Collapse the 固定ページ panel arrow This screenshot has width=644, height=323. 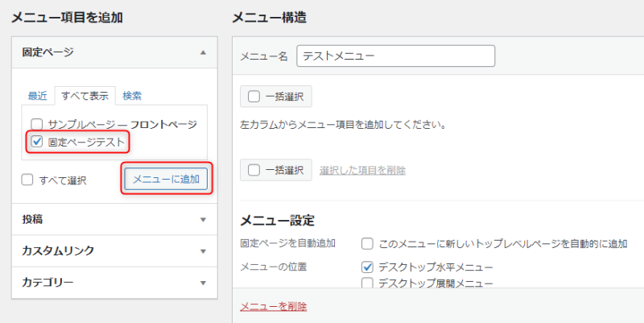(x=203, y=52)
